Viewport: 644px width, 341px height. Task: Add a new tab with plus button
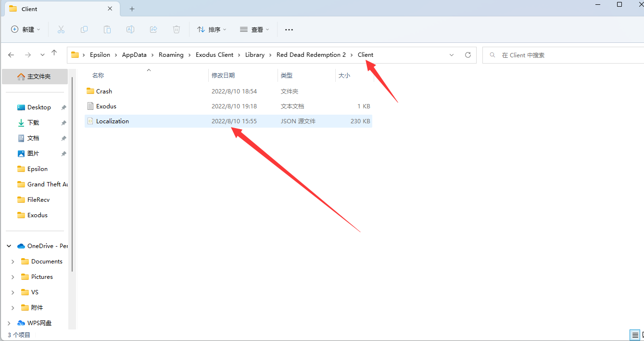132,9
